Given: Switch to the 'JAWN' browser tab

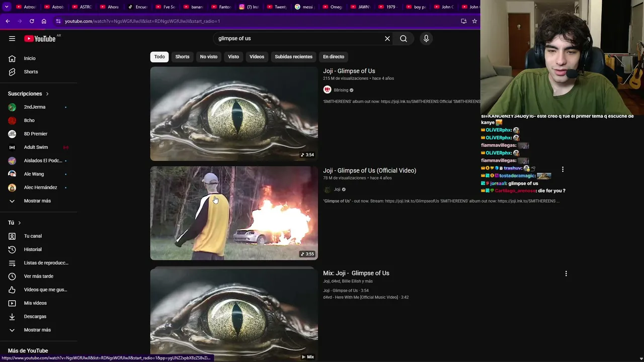Looking at the screenshot, I should coord(360,7).
